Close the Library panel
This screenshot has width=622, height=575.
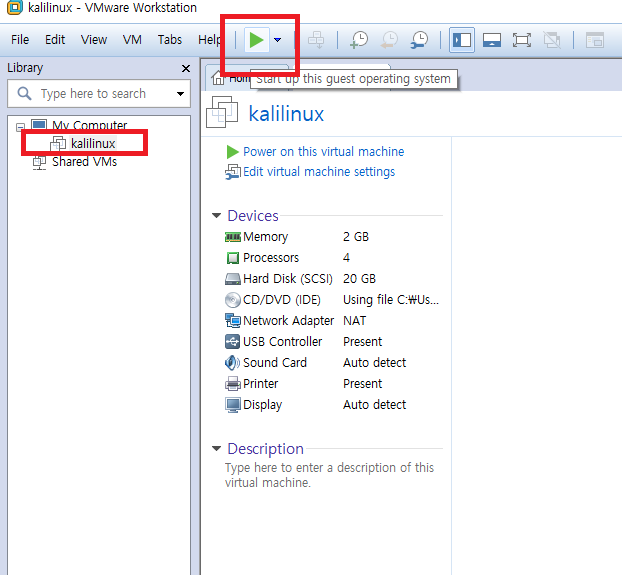pos(186,69)
